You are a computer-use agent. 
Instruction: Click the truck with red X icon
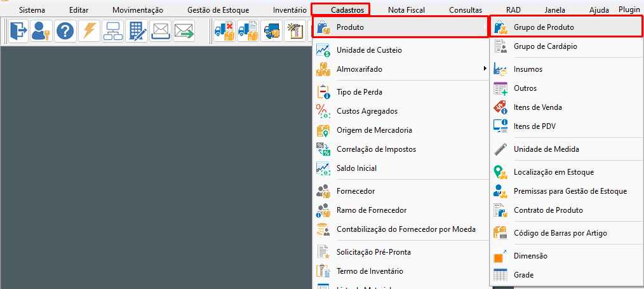(x=225, y=31)
